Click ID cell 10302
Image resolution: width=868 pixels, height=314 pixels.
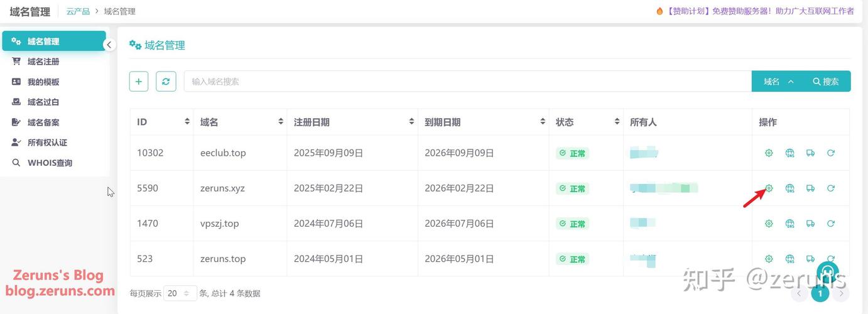coord(150,153)
